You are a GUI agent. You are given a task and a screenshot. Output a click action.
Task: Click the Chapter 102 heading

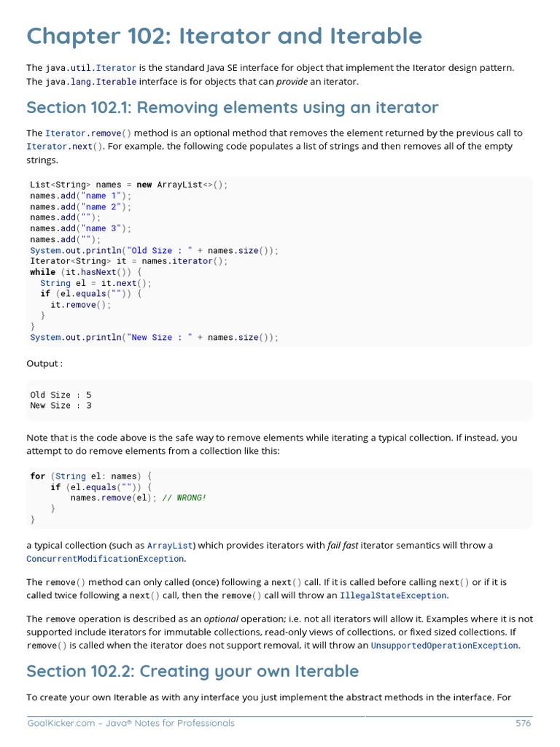click(x=224, y=36)
